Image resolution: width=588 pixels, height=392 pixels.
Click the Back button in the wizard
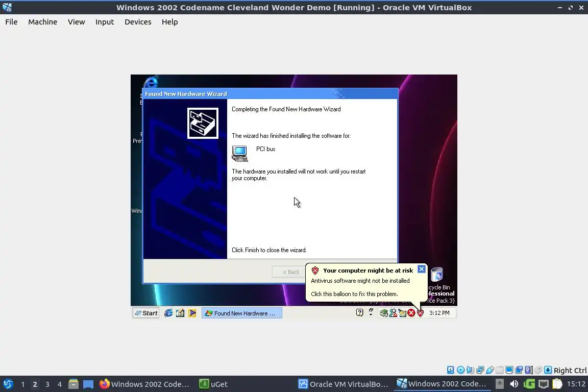click(291, 272)
